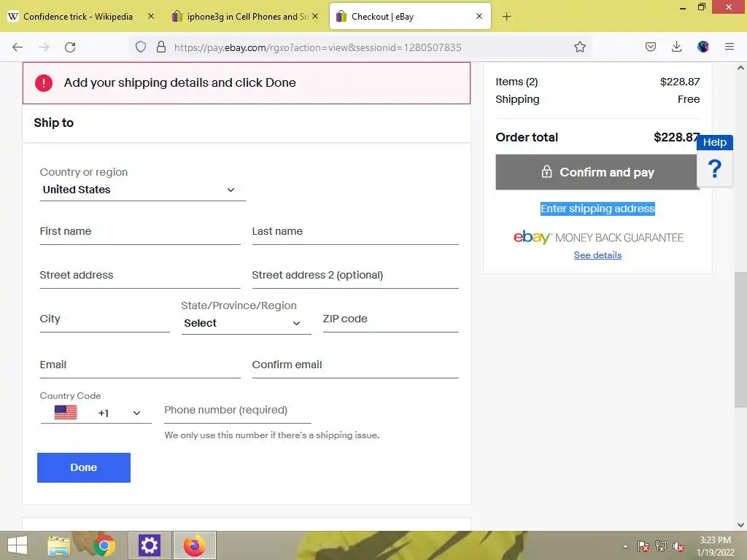747x560 pixels.
Task: Save page to Pocket
Action: point(650,47)
